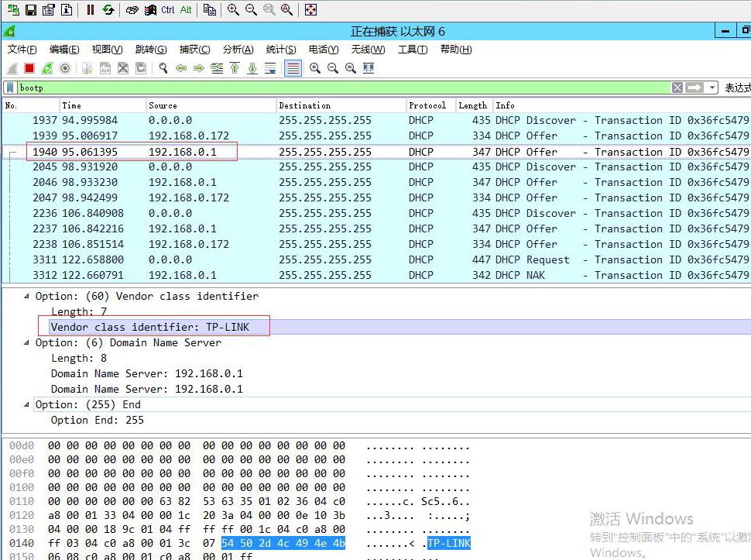Collapse Option (255) End
Screen dimensions: 751x560
click(26, 405)
